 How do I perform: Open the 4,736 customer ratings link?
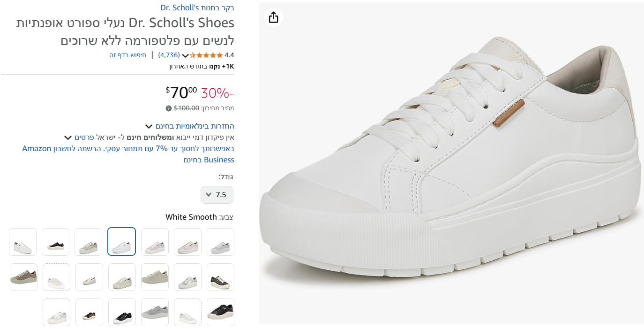(169, 55)
